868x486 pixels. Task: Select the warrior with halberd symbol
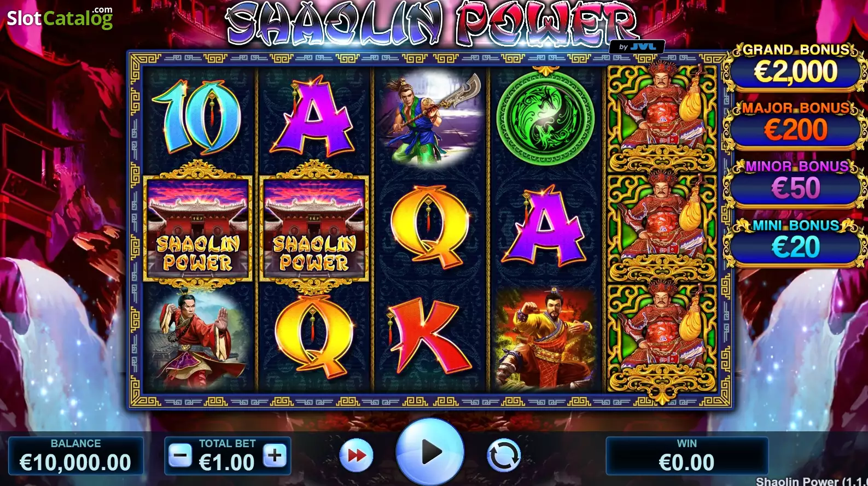click(x=430, y=118)
